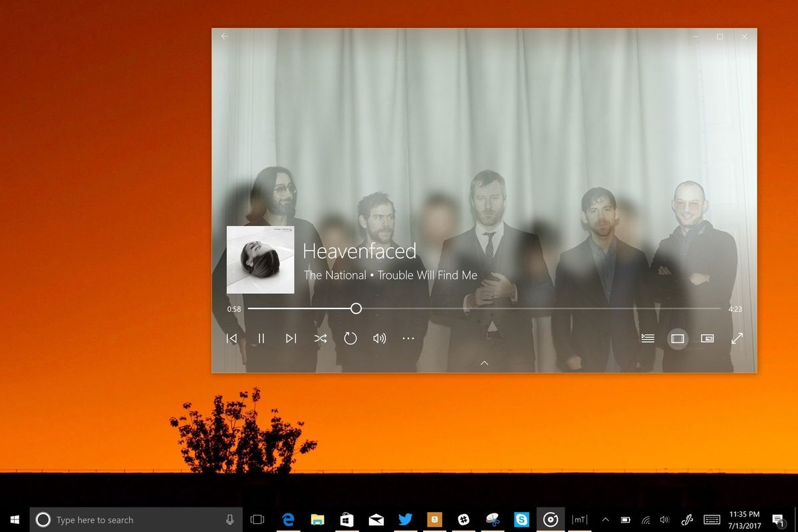Show hidden system tray icons
This screenshot has width=798, height=532.
point(605,519)
